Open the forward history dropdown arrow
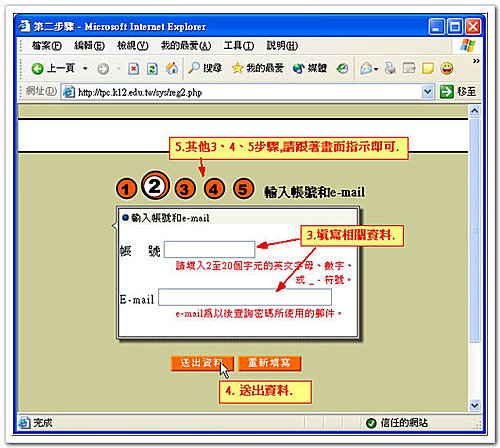The image size is (500, 448). (118, 69)
